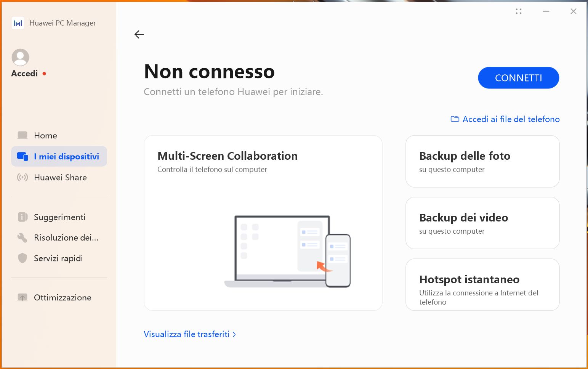Click chevron next to Visualizza file trasferiti
The height and width of the screenshot is (369, 588).
pos(234,334)
